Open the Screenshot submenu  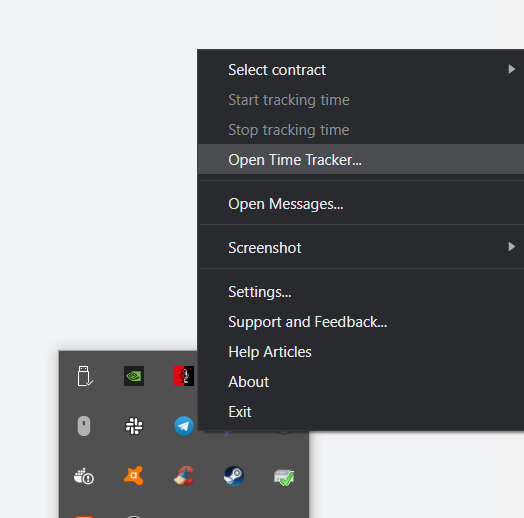click(x=361, y=248)
